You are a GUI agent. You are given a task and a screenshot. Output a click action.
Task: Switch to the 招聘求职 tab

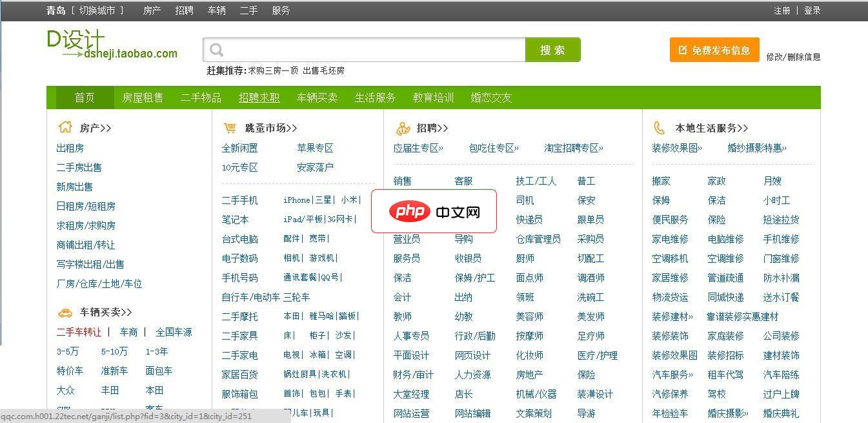pos(259,97)
